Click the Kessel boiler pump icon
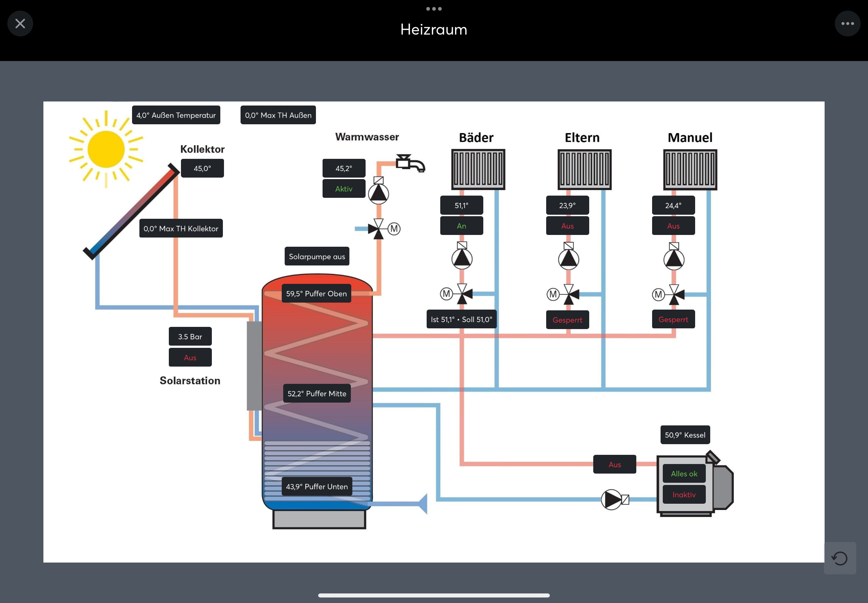Viewport: 868px width, 603px height. click(x=612, y=499)
